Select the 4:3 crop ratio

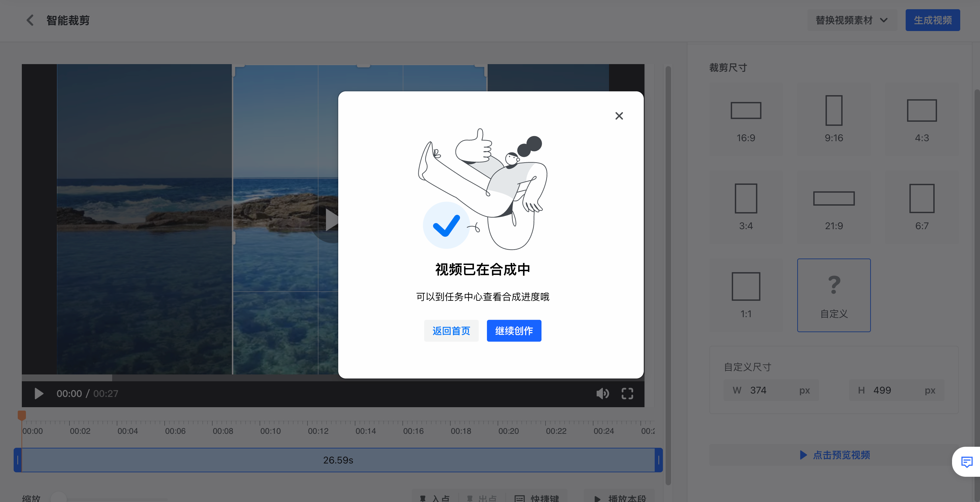922,119
